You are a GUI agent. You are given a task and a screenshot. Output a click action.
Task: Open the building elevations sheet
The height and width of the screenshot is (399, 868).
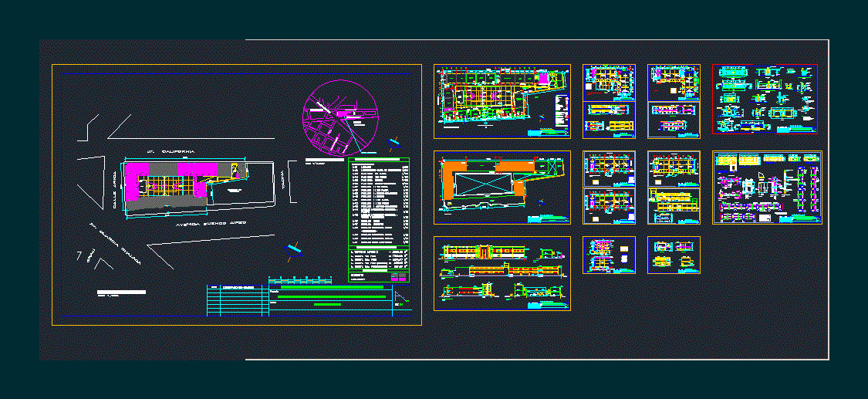(502, 273)
